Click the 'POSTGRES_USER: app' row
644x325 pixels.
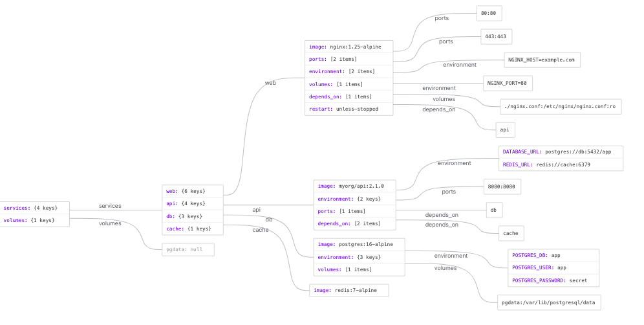(x=553, y=267)
